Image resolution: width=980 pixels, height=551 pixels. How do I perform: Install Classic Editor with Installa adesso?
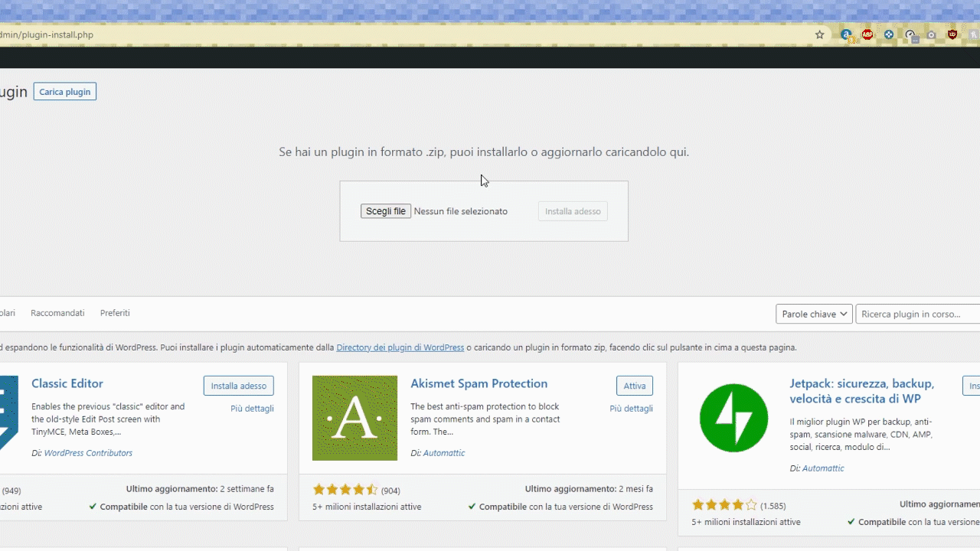pos(238,386)
